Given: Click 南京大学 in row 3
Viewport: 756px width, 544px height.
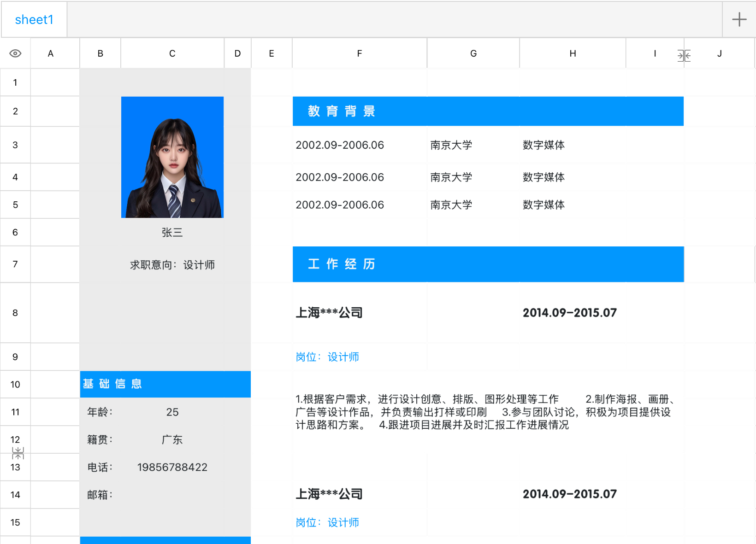Looking at the screenshot, I should (x=451, y=145).
